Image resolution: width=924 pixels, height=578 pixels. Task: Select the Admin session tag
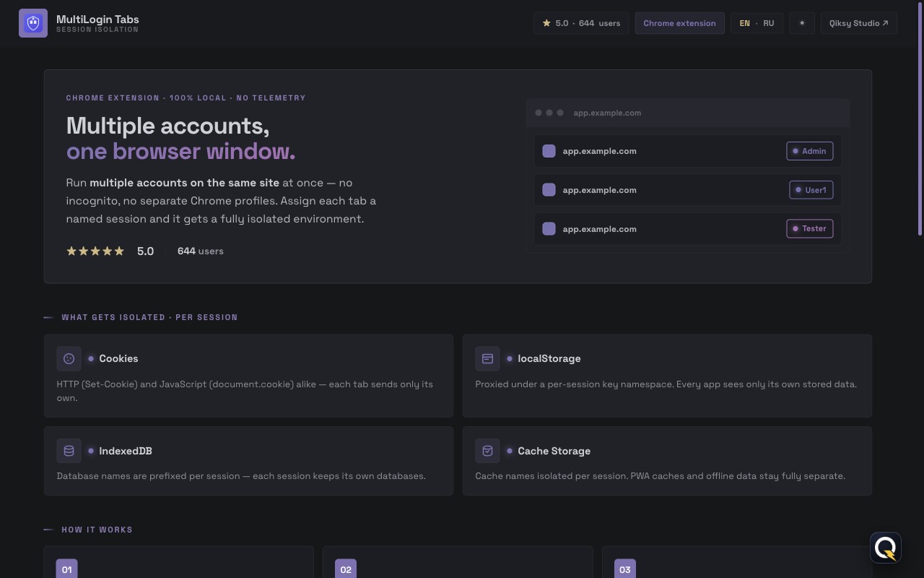(x=809, y=151)
